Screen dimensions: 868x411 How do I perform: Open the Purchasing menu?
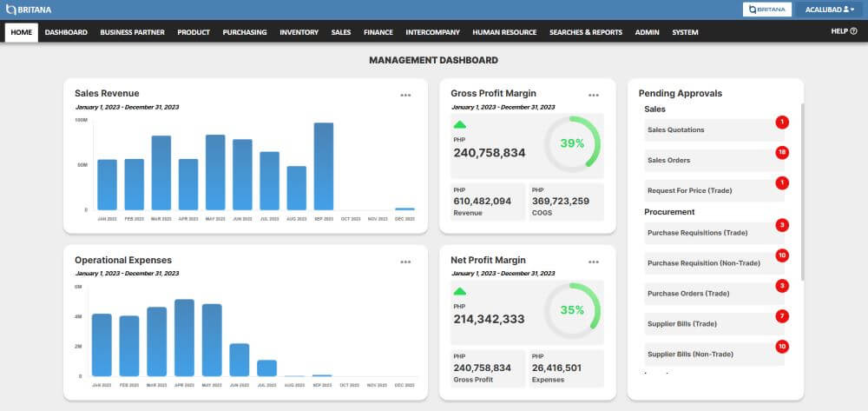tap(245, 32)
